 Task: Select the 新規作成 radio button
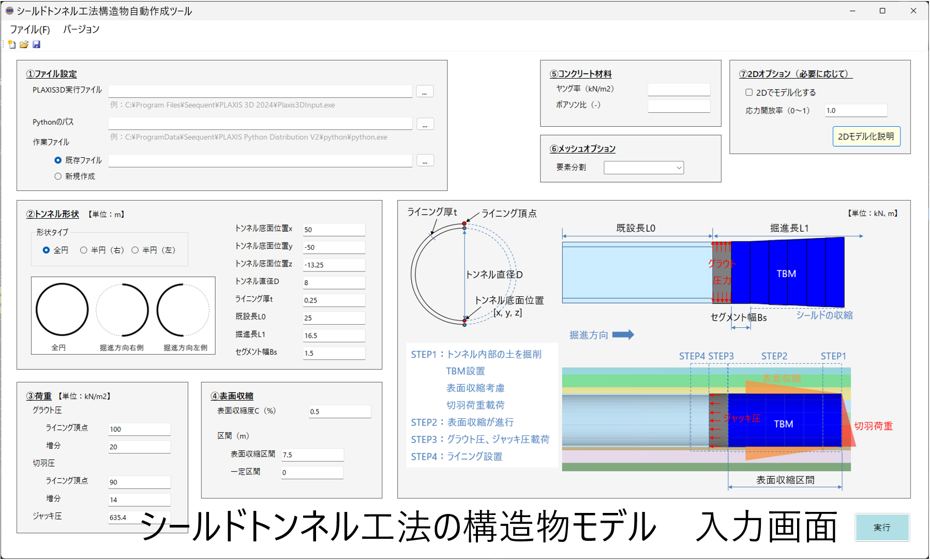(x=58, y=176)
